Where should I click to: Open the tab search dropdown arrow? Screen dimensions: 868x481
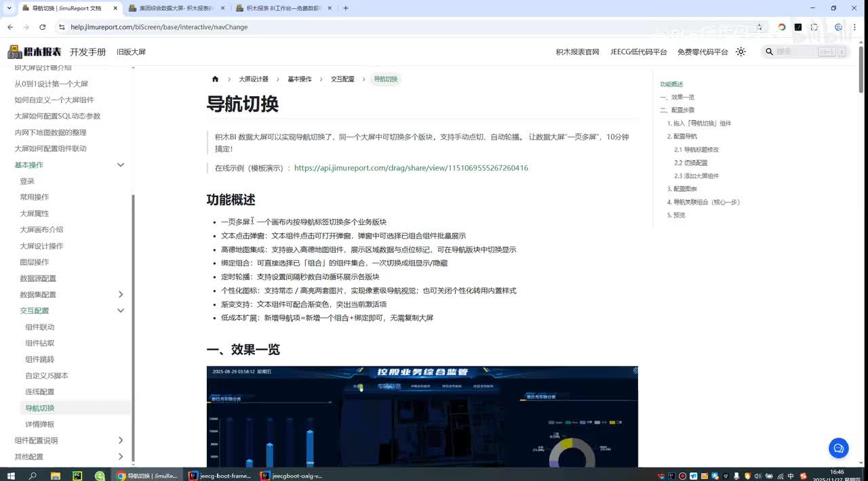10,8
